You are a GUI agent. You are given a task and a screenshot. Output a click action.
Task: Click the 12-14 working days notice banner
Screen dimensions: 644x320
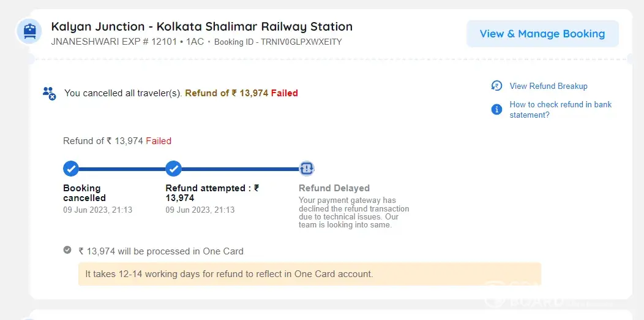tap(309, 274)
